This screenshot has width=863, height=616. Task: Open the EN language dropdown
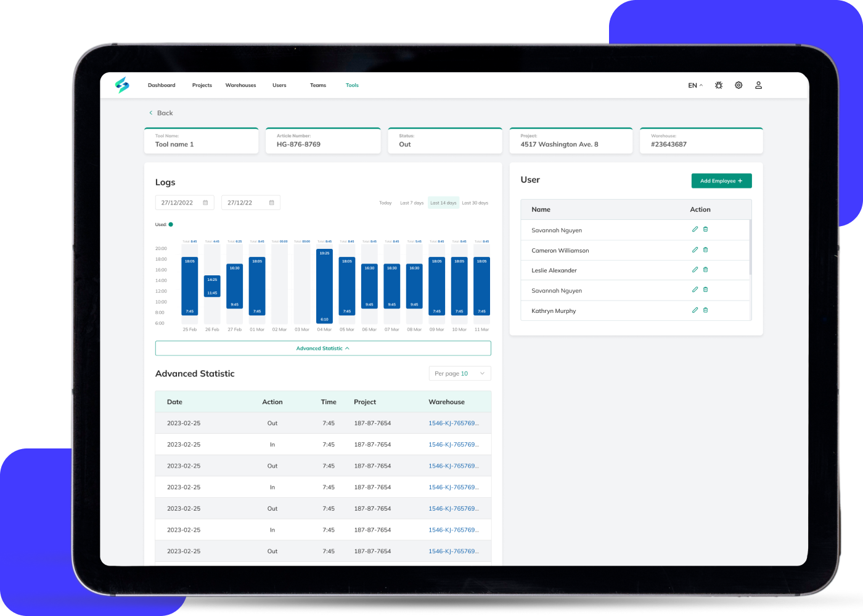[x=695, y=86]
